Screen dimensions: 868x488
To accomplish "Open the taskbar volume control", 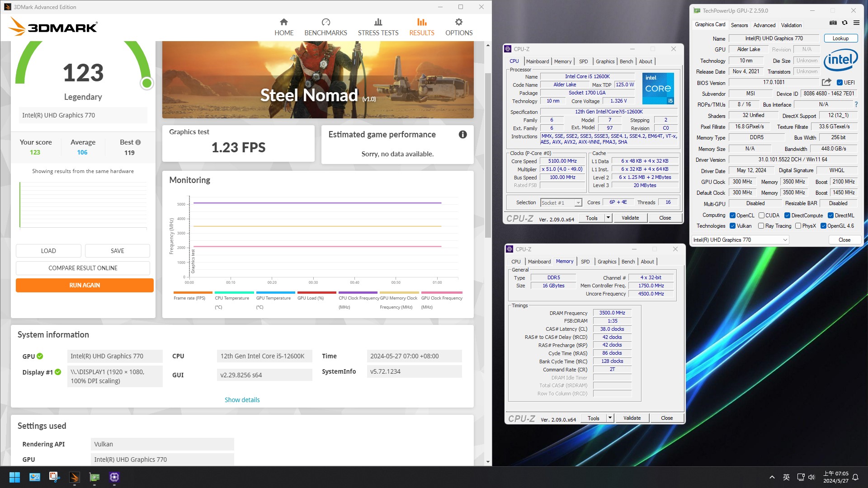I will (x=811, y=477).
